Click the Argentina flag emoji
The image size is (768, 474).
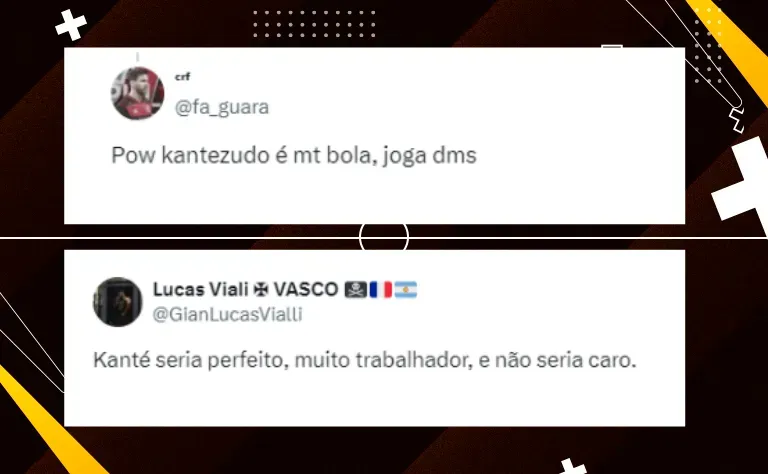pos(406,289)
